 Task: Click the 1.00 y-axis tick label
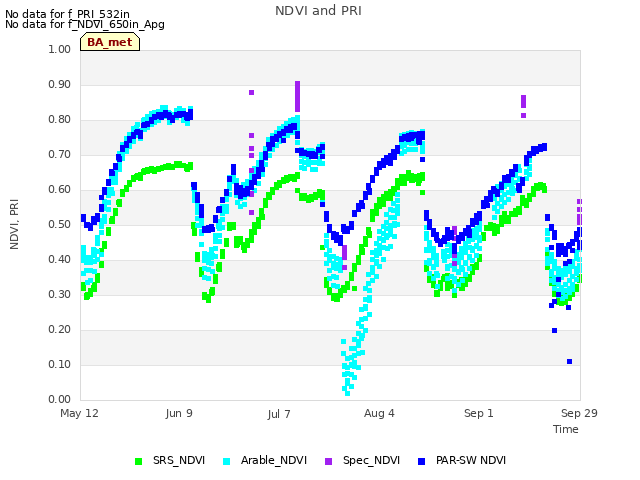click(60, 49)
